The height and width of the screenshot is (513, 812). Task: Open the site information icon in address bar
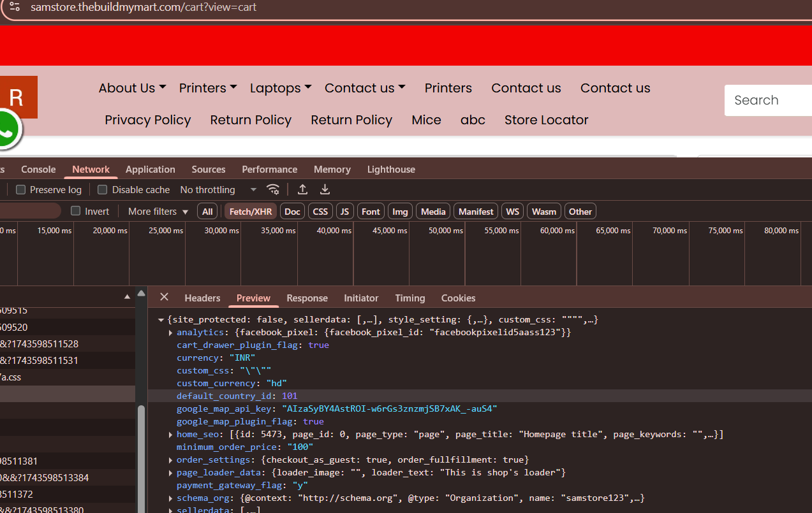pos(15,8)
